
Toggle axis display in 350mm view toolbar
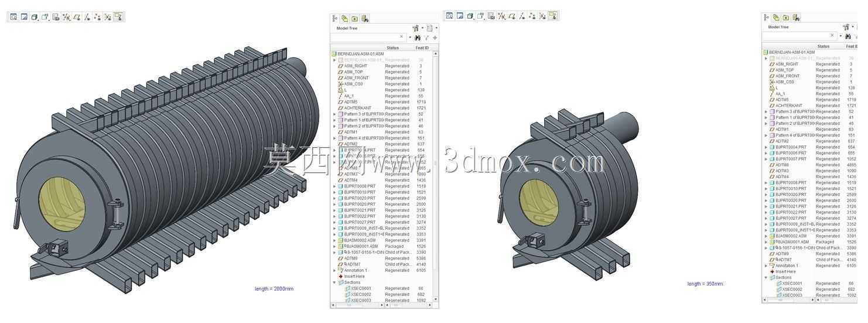522,16
